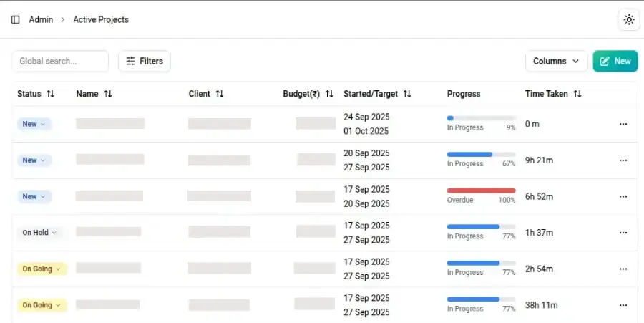Change status of first New project
Viewport: 644px width, 323px height.
(34, 124)
